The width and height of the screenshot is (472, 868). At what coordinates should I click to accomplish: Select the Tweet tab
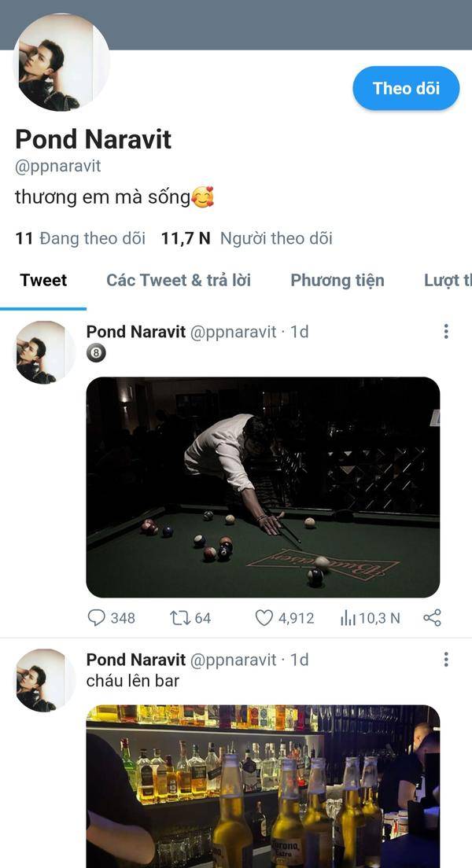43,280
